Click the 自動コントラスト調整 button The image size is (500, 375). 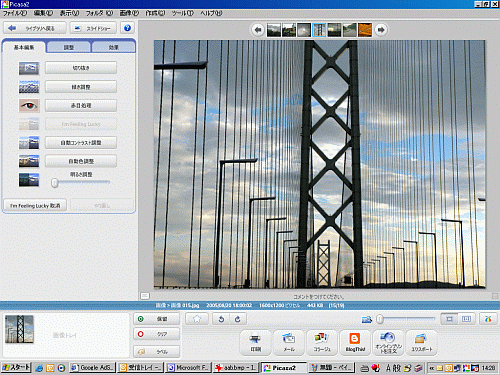coord(81,143)
